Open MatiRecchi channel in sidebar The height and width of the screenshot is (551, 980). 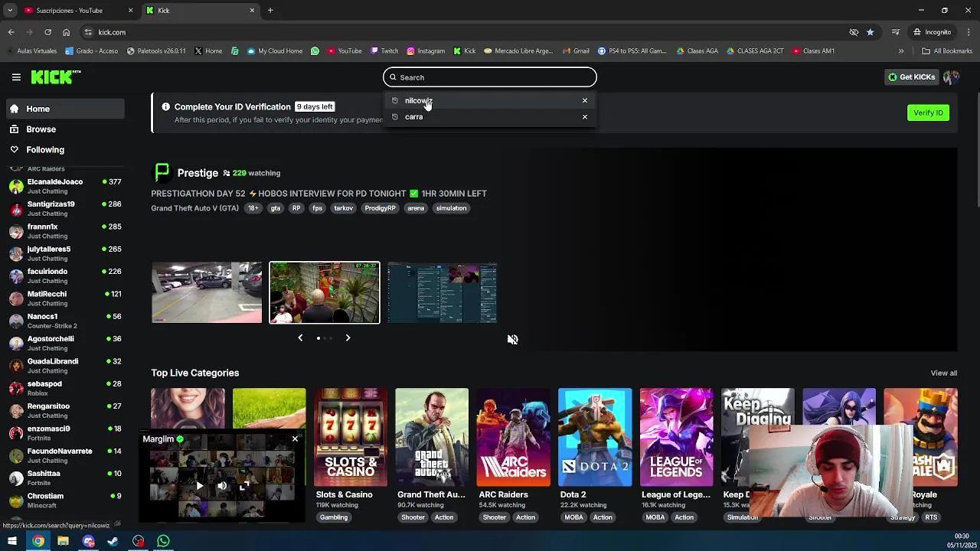65,298
